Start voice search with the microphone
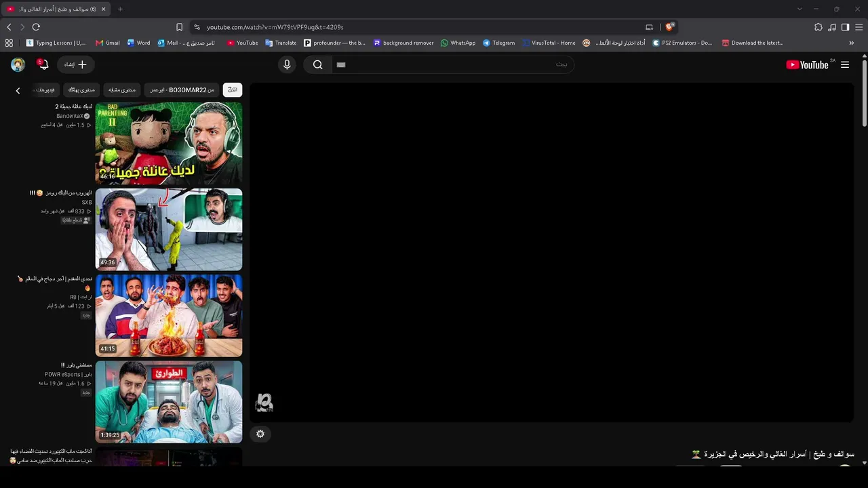The width and height of the screenshot is (868, 488). (x=287, y=64)
